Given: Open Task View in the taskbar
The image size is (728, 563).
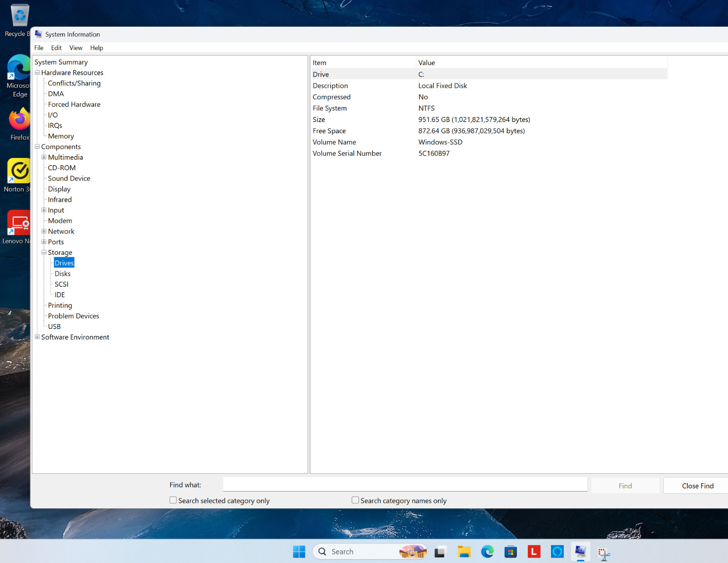Looking at the screenshot, I should (440, 552).
